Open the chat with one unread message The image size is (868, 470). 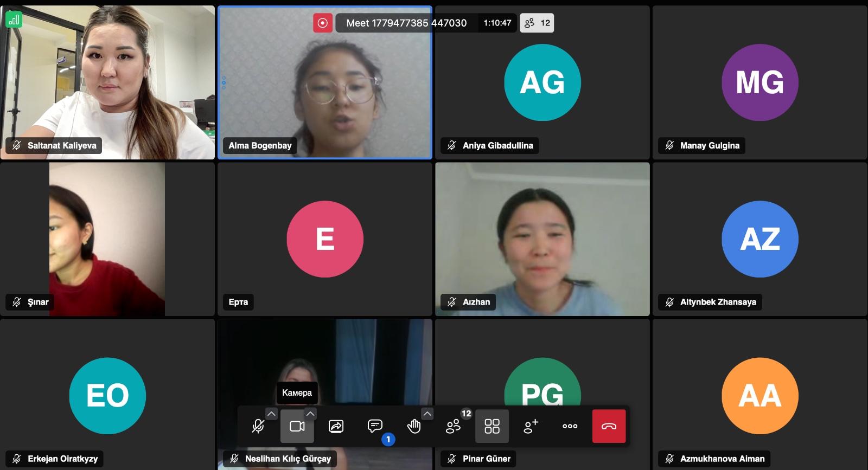(375, 426)
